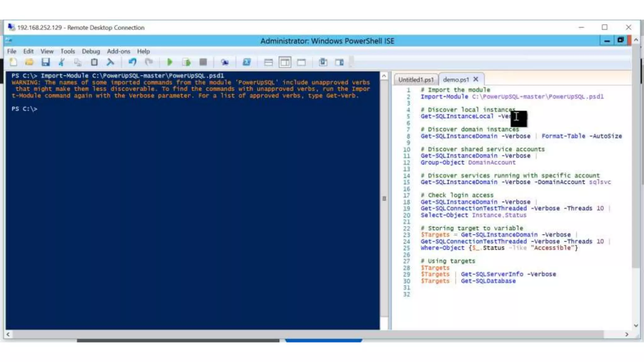Click the Clear Console Pane icon
This screenshot has height=362, width=644.
point(110,62)
